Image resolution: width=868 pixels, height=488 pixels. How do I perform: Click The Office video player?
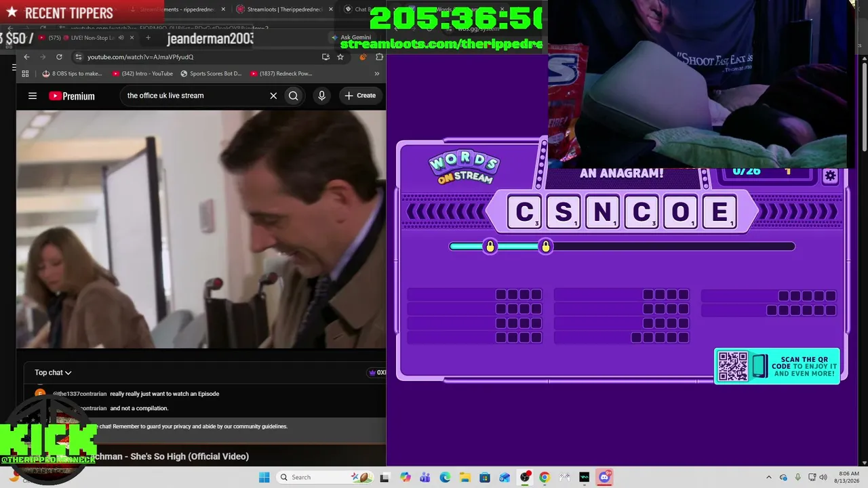click(x=201, y=229)
